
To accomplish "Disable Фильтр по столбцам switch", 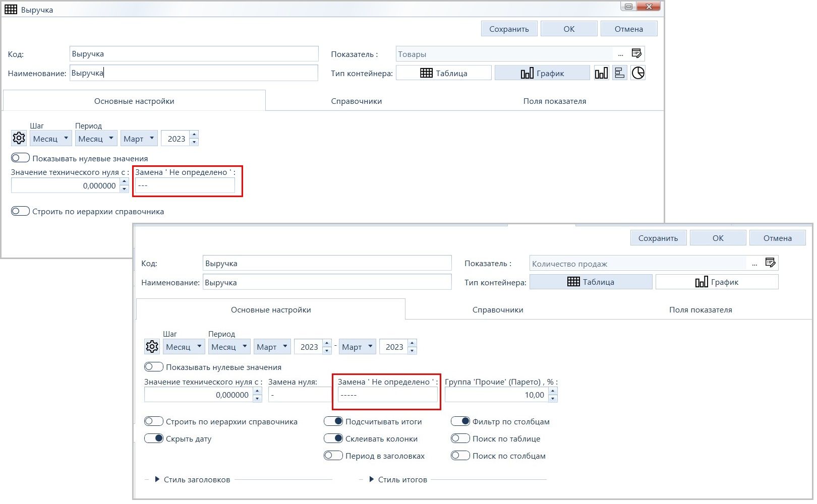I will [x=460, y=421].
